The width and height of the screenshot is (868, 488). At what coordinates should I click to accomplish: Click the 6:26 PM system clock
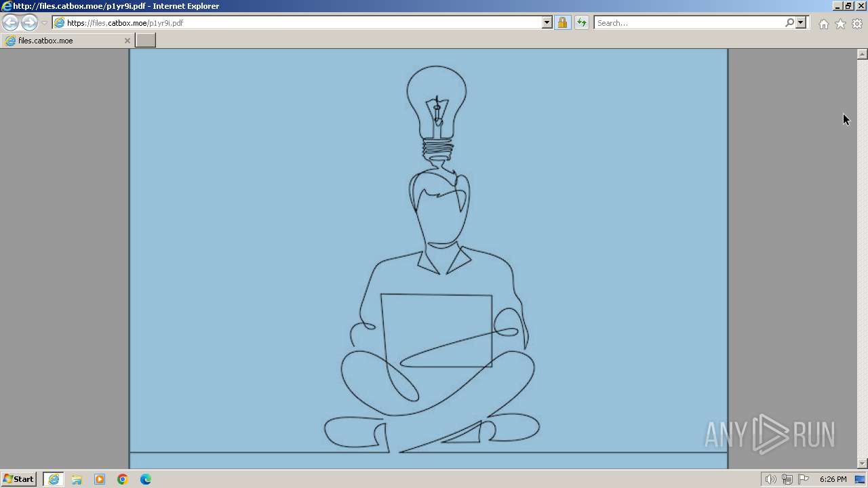[833, 479]
